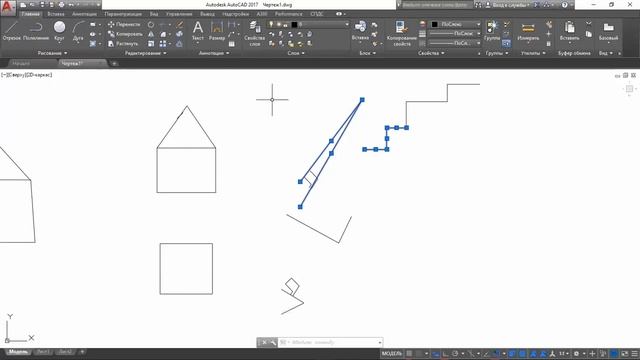Open command line settings wrench
640x360 pixels.
coord(273,342)
